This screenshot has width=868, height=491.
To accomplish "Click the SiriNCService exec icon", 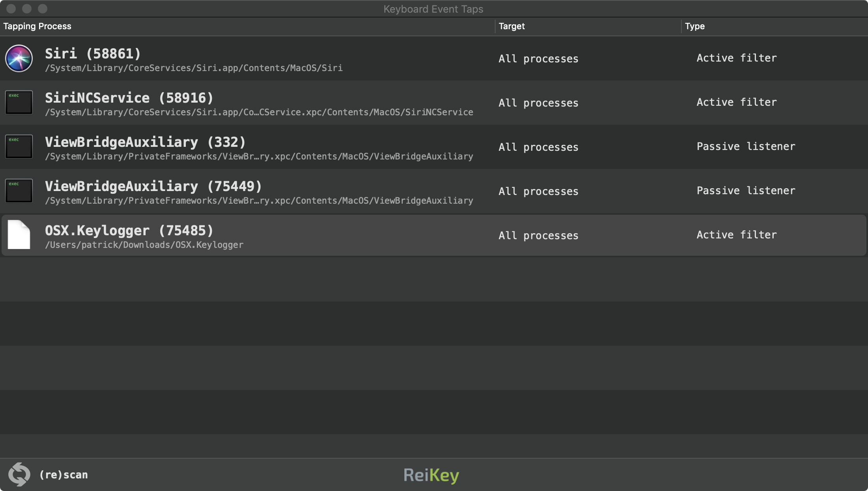I will click(x=19, y=103).
